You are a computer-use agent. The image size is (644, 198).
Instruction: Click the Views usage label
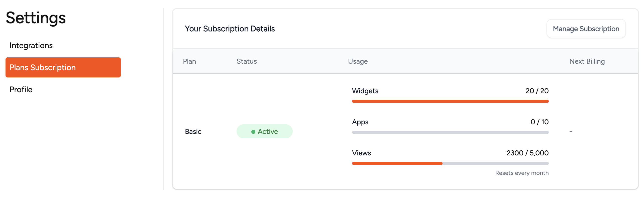pos(361,153)
